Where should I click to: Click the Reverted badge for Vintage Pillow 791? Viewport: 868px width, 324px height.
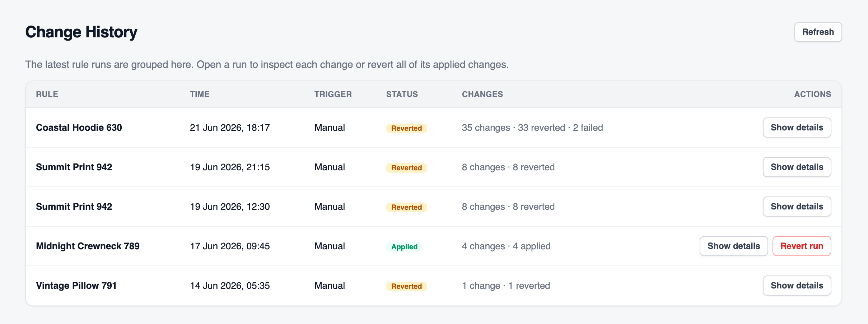406,286
